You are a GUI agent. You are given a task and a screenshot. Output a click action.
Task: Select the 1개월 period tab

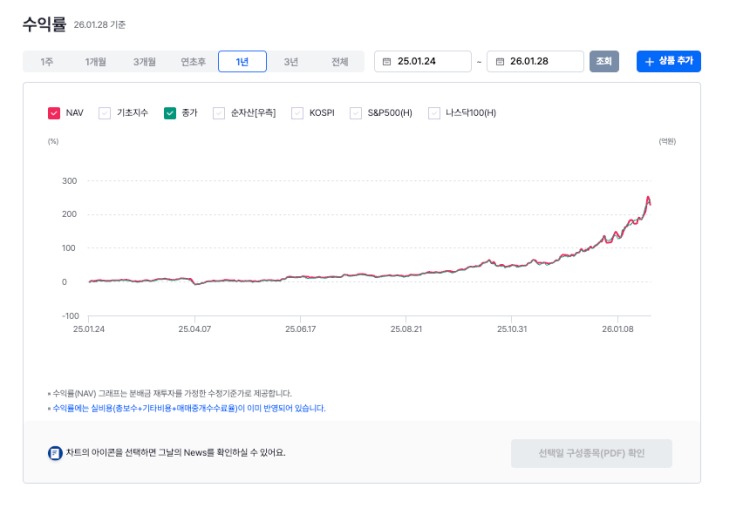[x=96, y=62]
